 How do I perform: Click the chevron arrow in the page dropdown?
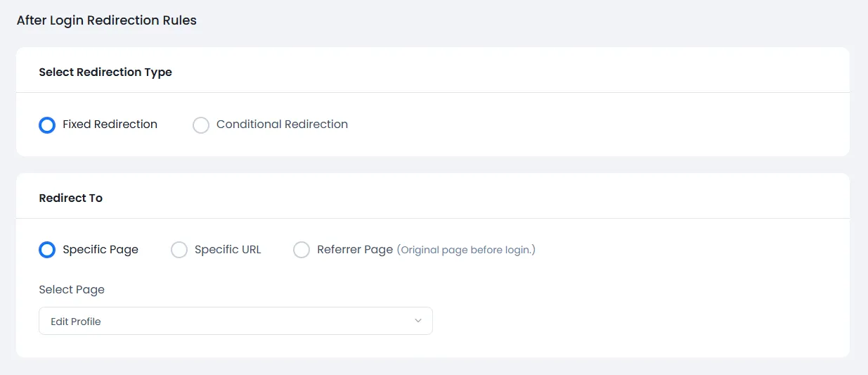tap(418, 321)
